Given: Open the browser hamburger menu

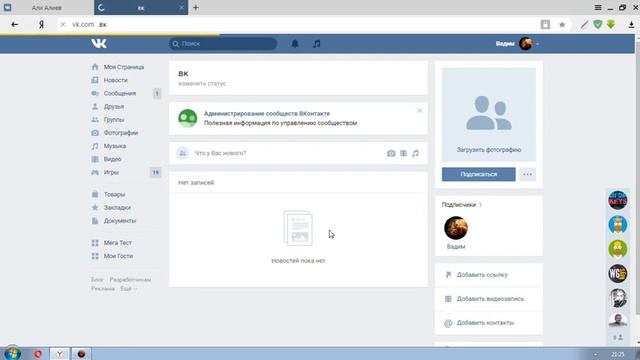Looking at the screenshot, I should tap(598, 8).
